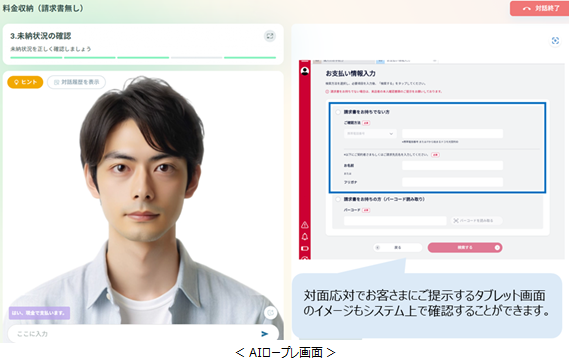
Task: Click the user profile icon in red sidebar
Action: click(x=305, y=71)
